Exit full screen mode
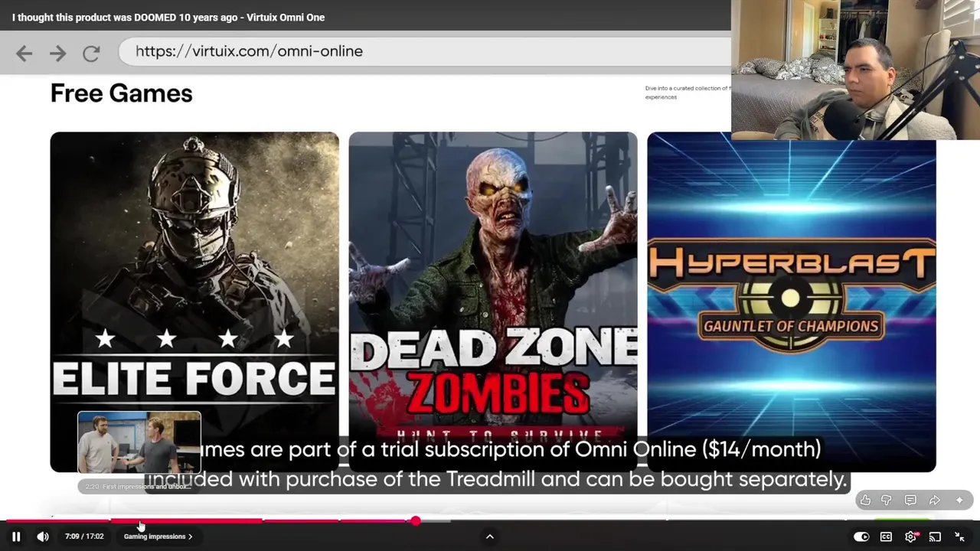 tap(959, 536)
